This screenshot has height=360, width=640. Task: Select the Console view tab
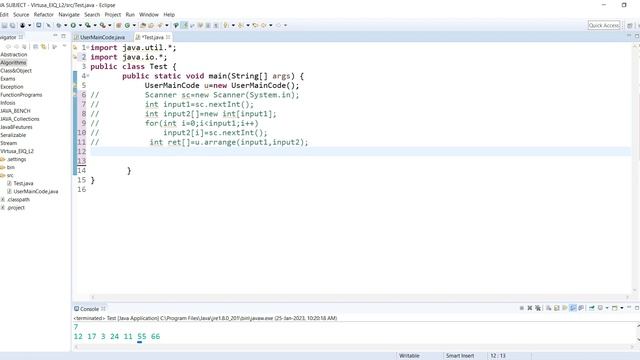89,309
